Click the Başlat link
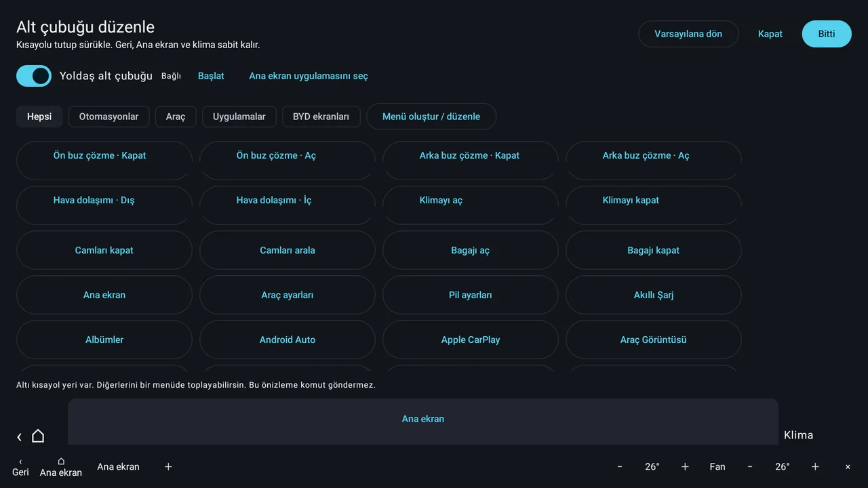868x488 pixels. point(211,76)
